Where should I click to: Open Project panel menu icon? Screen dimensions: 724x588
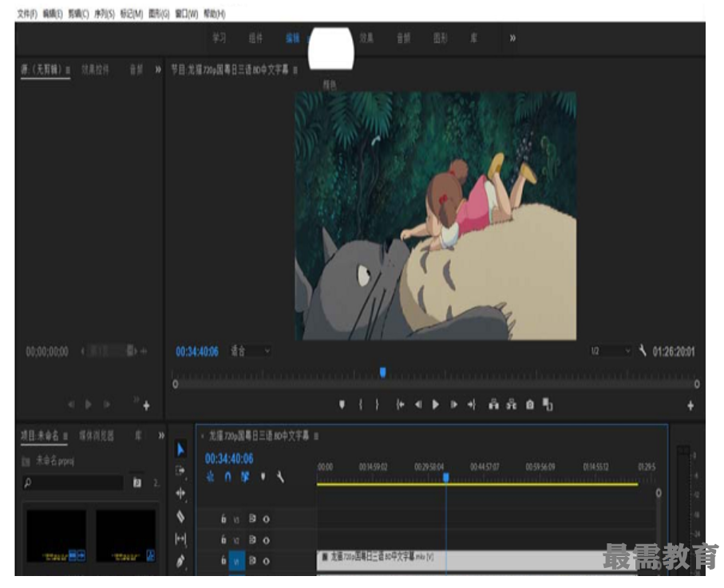tap(65, 436)
